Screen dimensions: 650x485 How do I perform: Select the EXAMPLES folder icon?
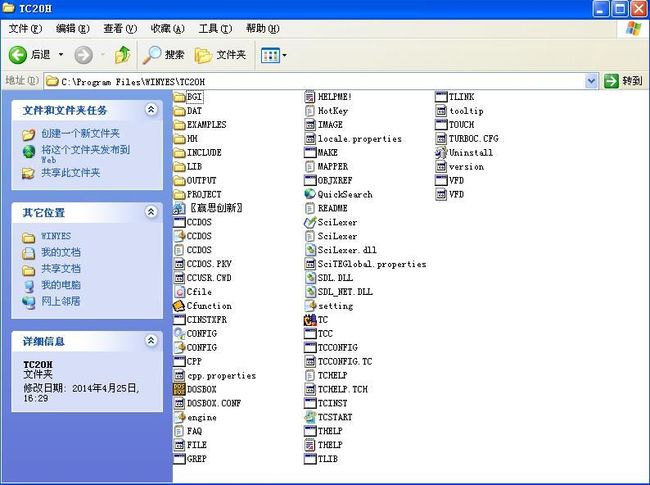pos(179,125)
